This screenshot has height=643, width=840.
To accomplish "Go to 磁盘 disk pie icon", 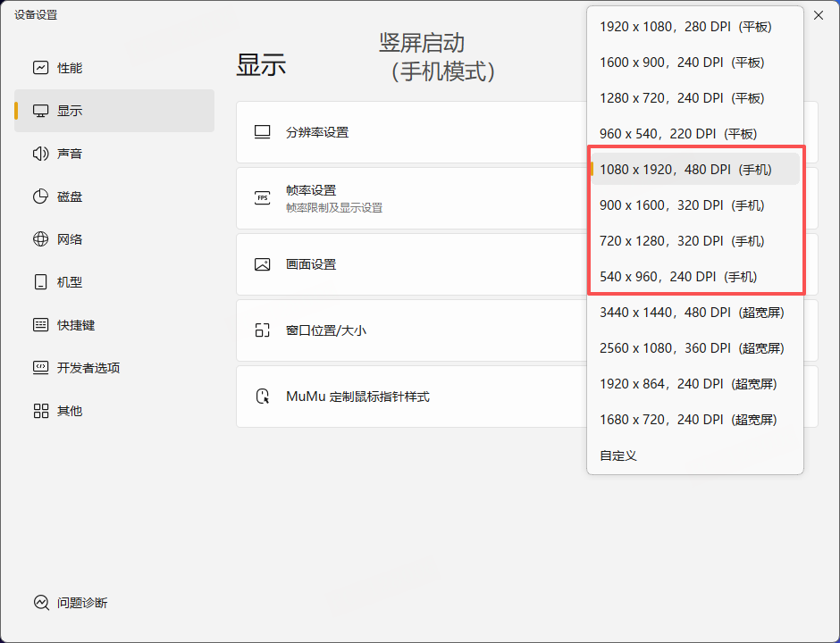I will pos(41,196).
